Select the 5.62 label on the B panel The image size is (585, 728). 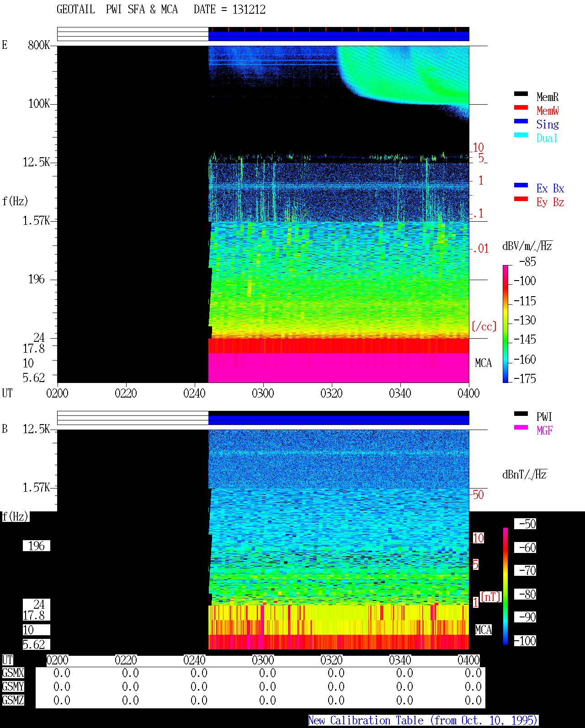(x=34, y=644)
